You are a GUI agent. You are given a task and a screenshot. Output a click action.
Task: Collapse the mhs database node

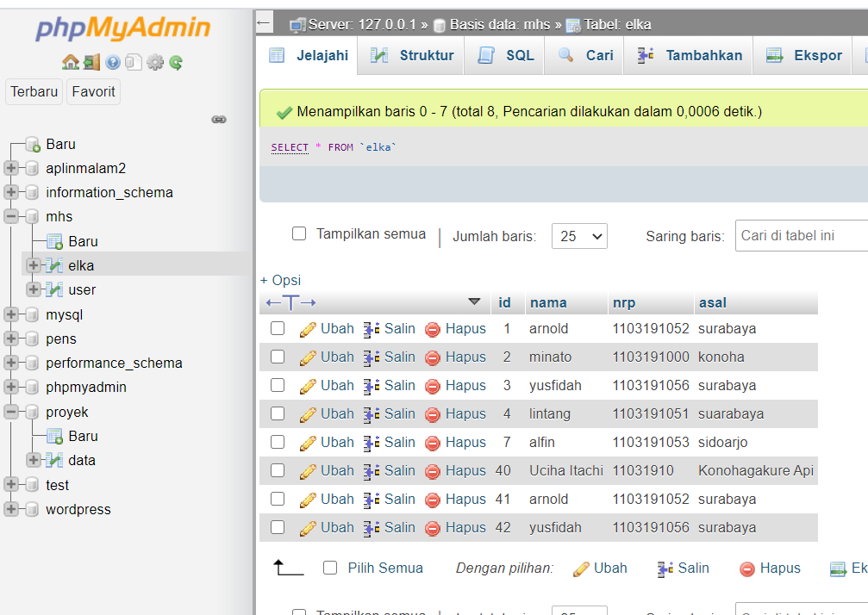coord(11,216)
